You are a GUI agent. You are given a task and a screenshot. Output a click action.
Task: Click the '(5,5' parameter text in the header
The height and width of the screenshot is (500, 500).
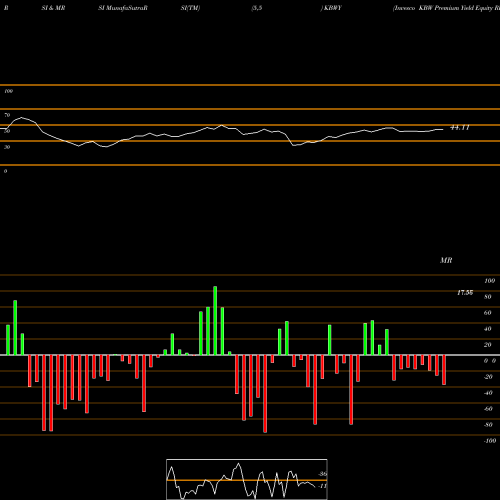[257, 8]
